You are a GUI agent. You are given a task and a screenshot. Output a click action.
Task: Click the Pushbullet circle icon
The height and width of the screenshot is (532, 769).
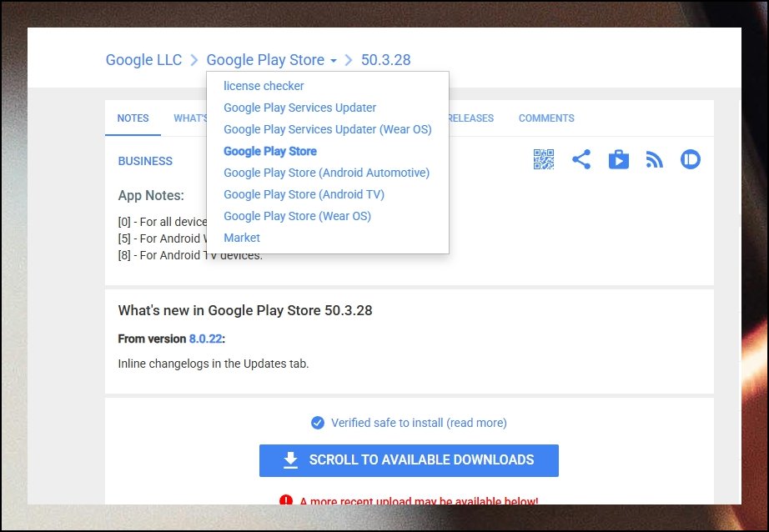click(x=690, y=159)
